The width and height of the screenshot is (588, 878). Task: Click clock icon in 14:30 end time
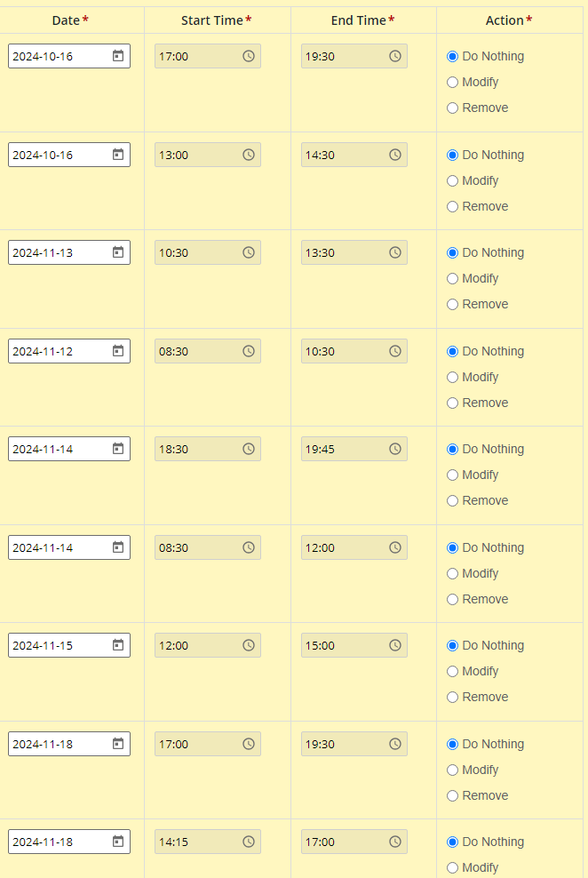pyautogui.click(x=395, y=156)
